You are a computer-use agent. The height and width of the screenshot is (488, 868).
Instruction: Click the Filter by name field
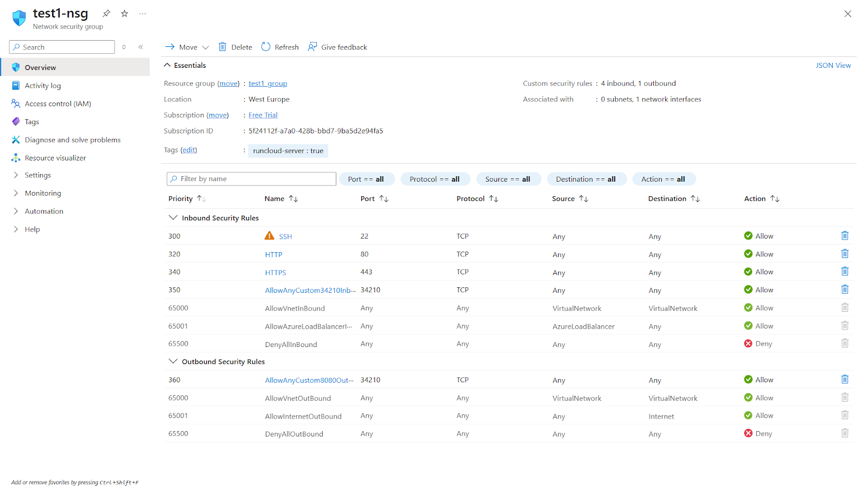pos(252,179)
